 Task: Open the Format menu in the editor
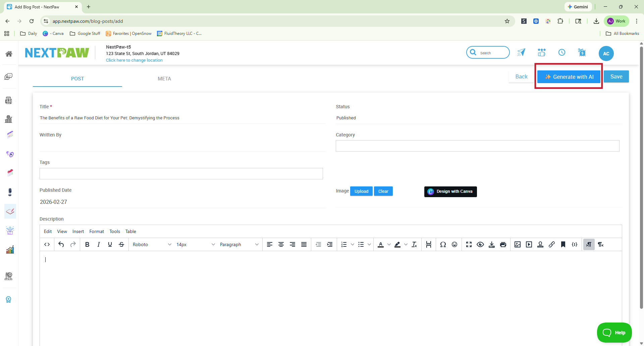click(x=97, y=231)
